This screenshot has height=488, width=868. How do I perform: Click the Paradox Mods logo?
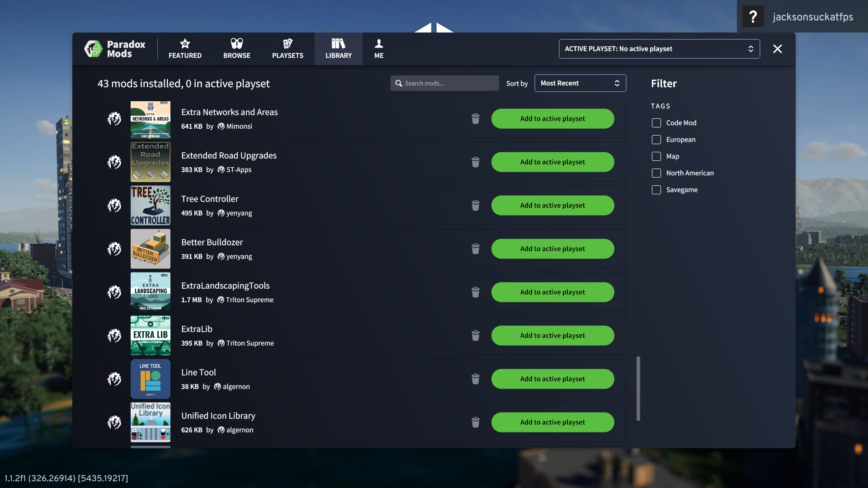tap(115, 49)
